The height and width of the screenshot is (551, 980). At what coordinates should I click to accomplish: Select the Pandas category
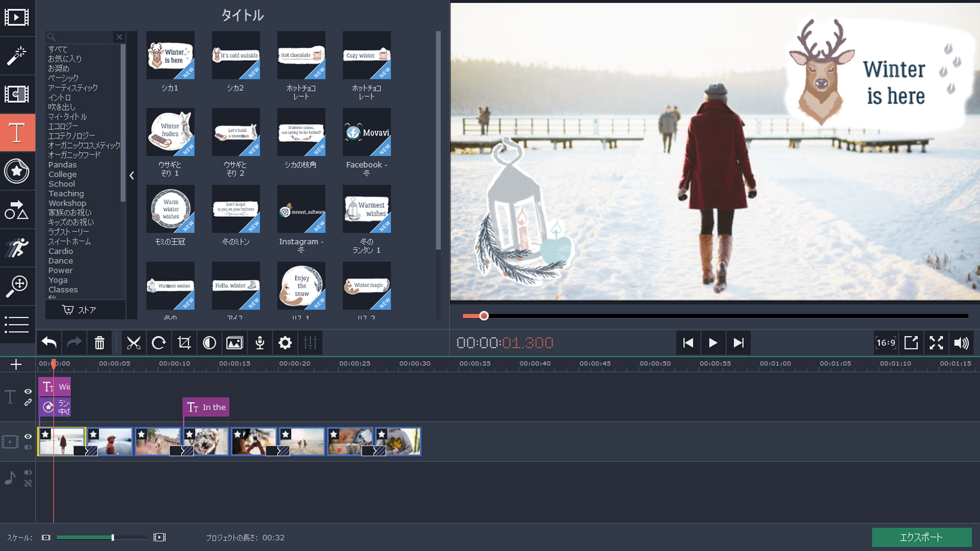[62, 165]
